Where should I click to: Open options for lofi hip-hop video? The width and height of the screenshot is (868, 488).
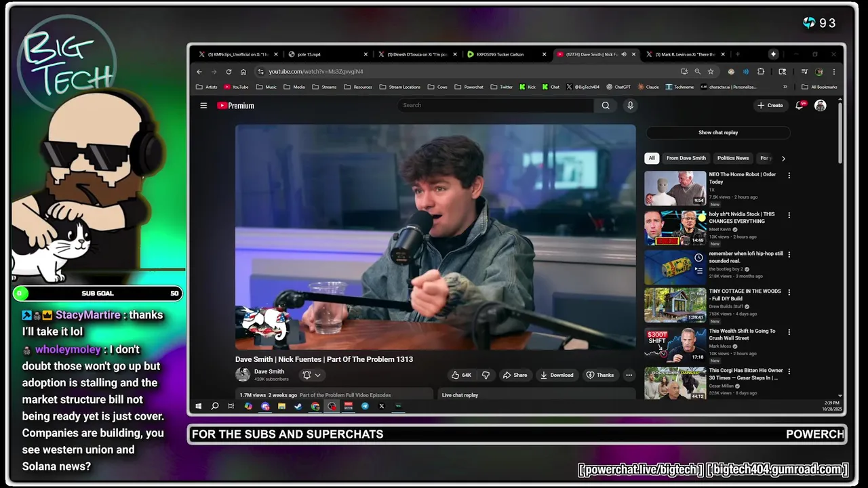(x=789, y=254)
